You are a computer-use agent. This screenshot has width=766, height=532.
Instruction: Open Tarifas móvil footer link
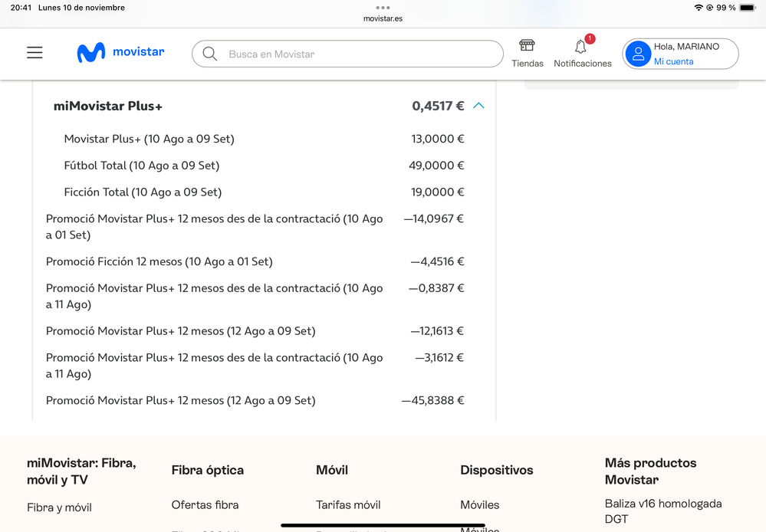coord(348,504)
